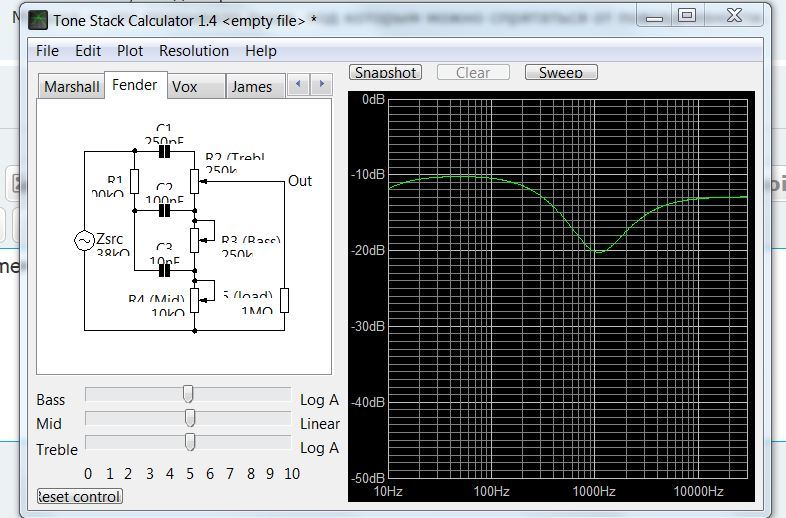The height and width of the screenshot is (518, 786).
Task: Select the James tab
Action: point(251,87)
